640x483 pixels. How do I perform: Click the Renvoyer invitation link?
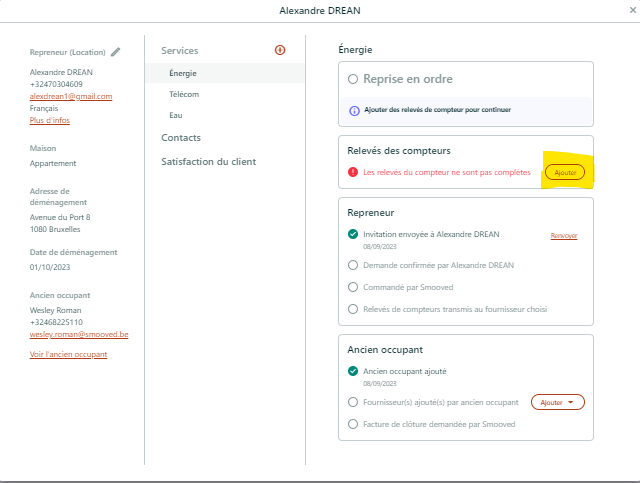tap(564, 236)
